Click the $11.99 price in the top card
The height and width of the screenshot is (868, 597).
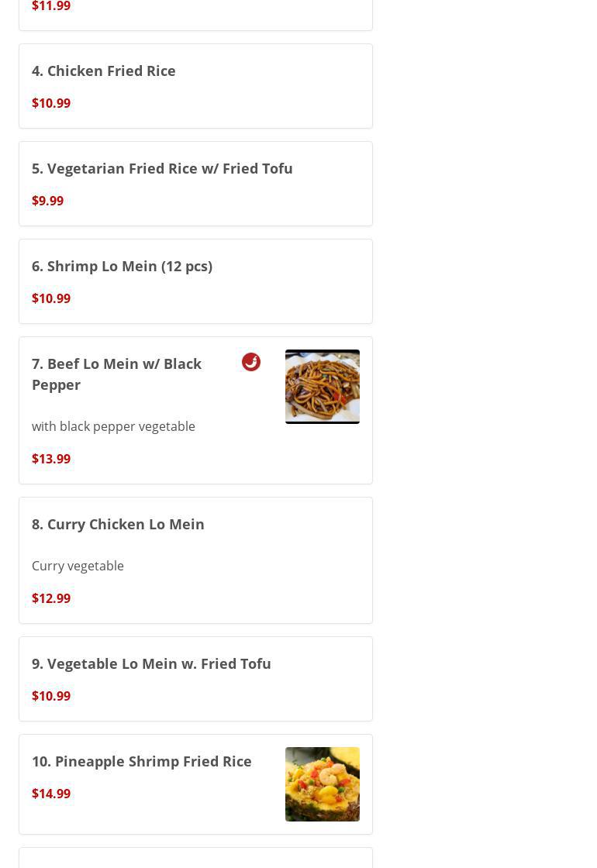pyautogui.click(x=51, y=7)
